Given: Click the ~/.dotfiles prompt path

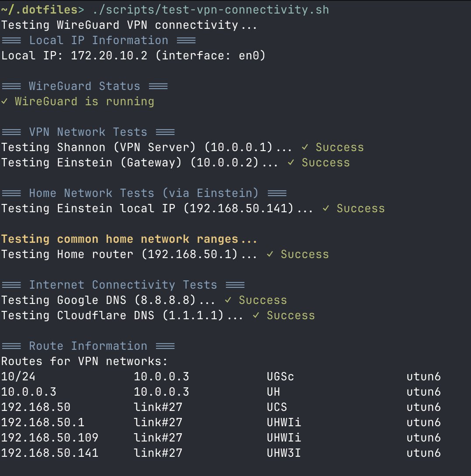Looking at the screenshot, I should (39, 10).
